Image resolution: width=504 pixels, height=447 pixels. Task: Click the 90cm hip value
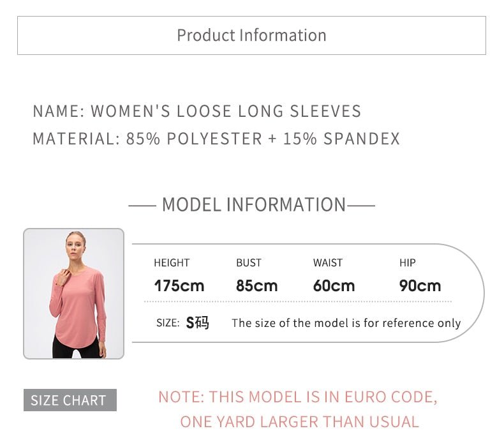point(420,285)
